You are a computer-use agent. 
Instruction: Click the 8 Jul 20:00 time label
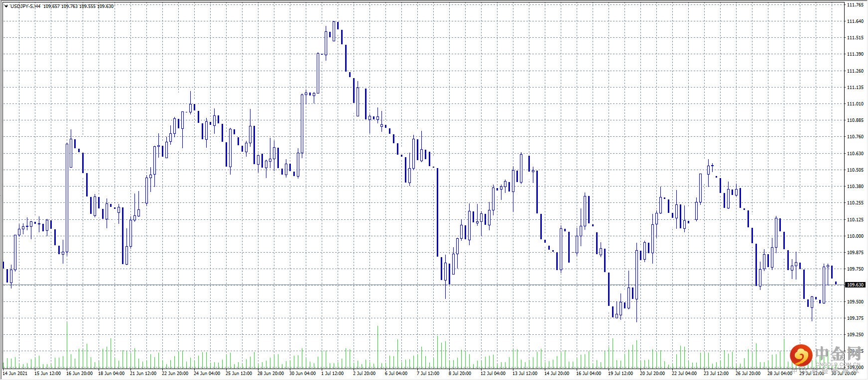click(460, 374)
